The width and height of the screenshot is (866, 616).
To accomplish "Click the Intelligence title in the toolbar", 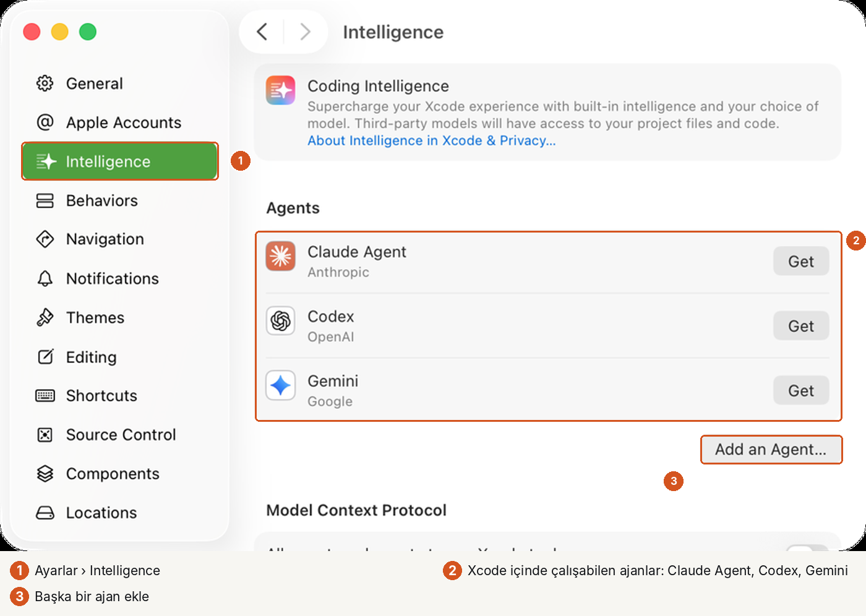I will pos(393,32).
